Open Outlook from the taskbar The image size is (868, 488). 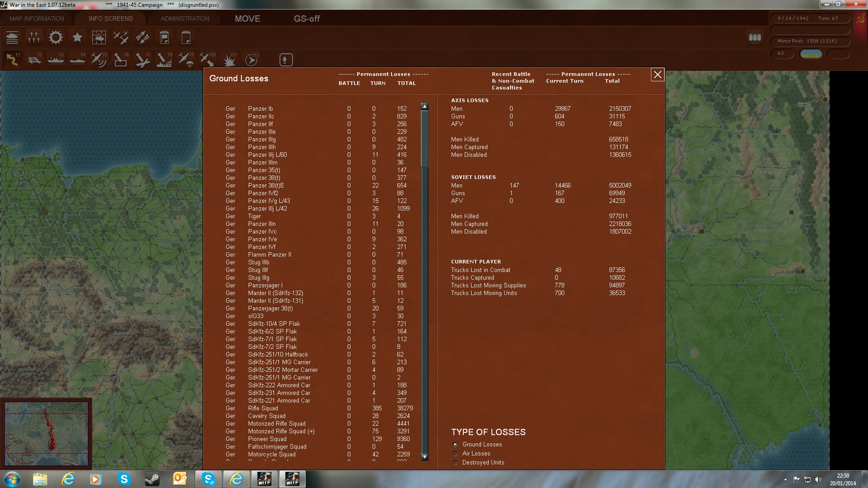point(180,479)
